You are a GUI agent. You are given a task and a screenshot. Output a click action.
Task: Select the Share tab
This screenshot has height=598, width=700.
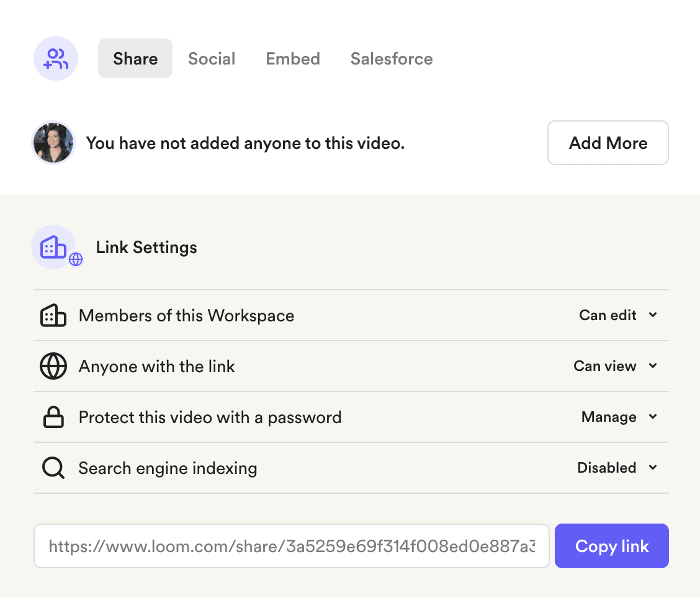(135, 59)
